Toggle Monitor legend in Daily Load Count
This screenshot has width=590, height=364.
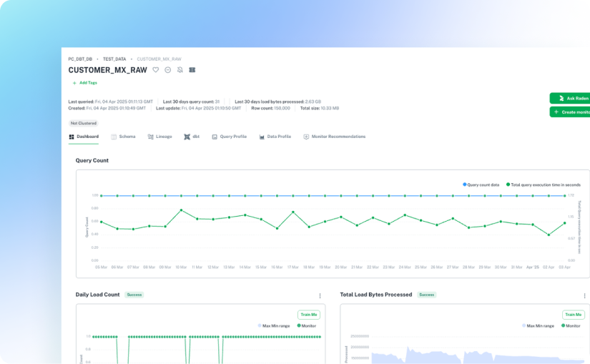click(307, 326)
